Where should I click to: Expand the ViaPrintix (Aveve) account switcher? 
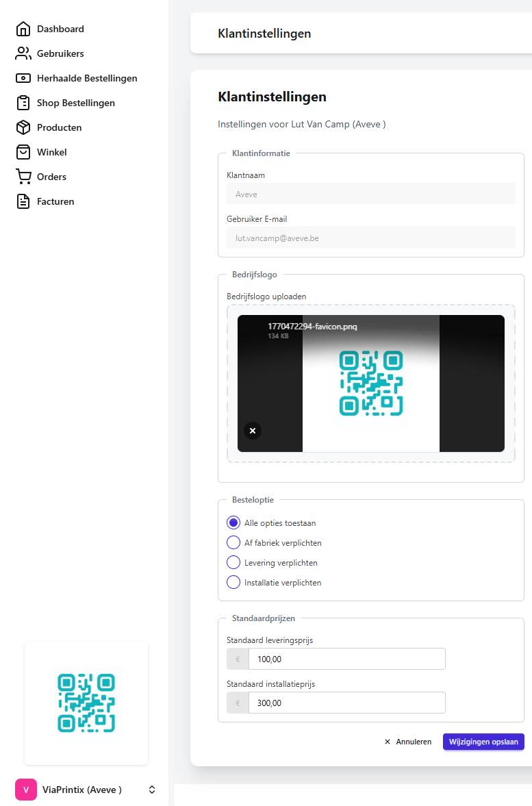coord(152,790)
